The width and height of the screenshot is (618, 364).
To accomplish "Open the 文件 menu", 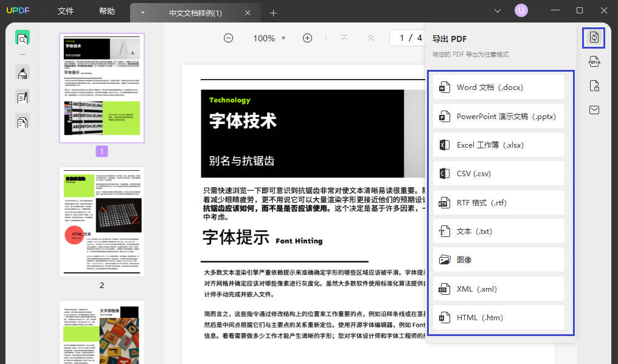I will tap(66, 11).
